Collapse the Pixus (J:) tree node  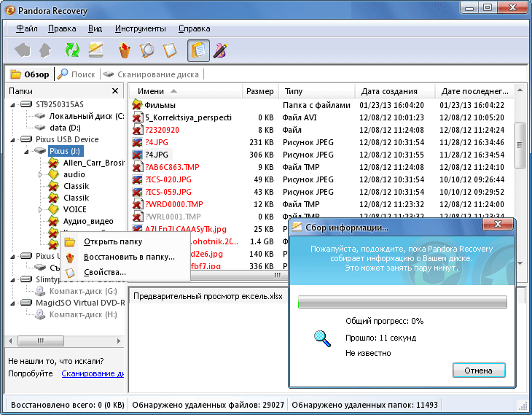click(26, 152)
